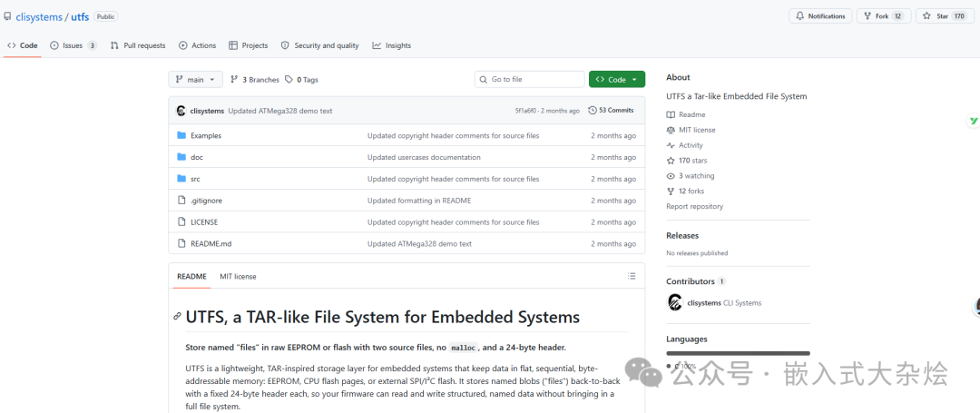980x413 pixels.
Task: Open the Contributors section heading
Action: 690,281
